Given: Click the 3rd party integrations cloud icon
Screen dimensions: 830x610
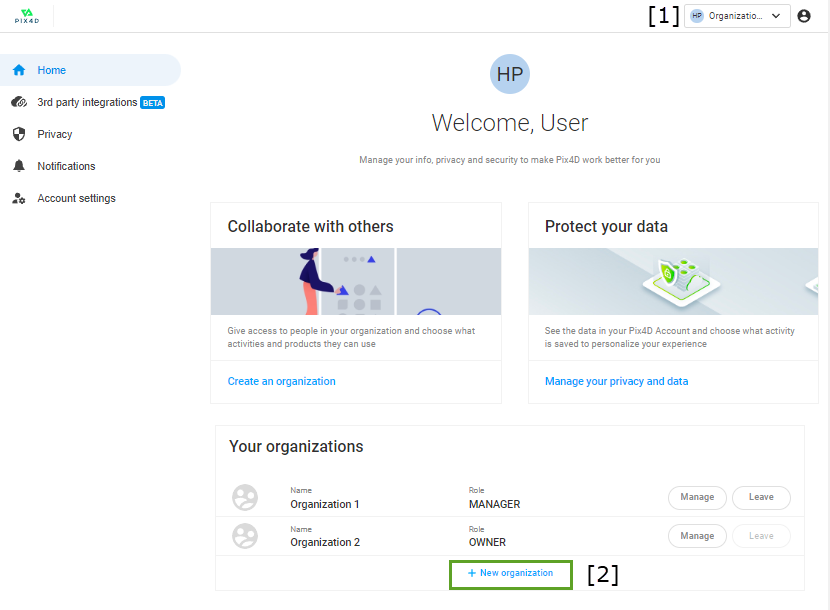Looking at the screenshot, I should (x=18, y=102).
